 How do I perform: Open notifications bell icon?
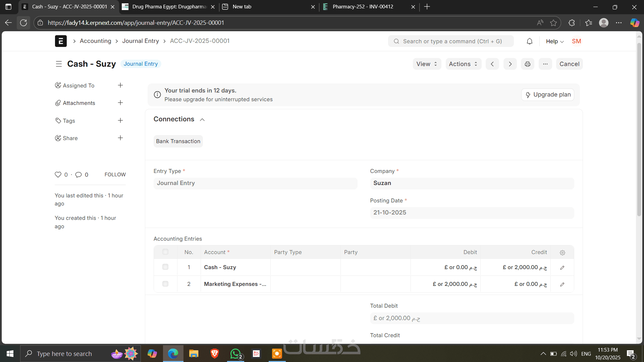pyautogui.click(x=529, y=41)
